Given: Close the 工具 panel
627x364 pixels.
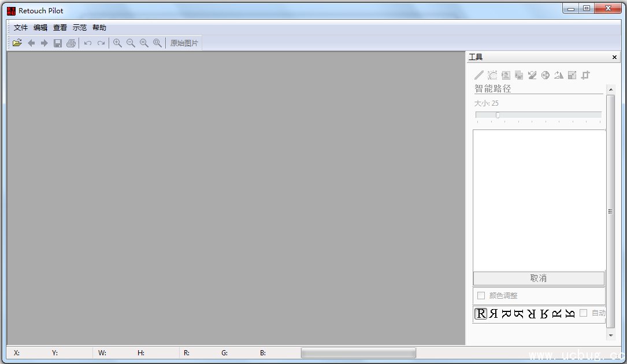Looking at the screenshot, I should 614,57.
